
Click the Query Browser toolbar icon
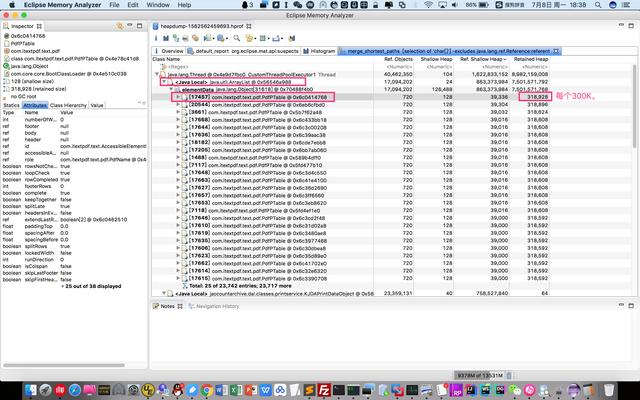[220, 38]
